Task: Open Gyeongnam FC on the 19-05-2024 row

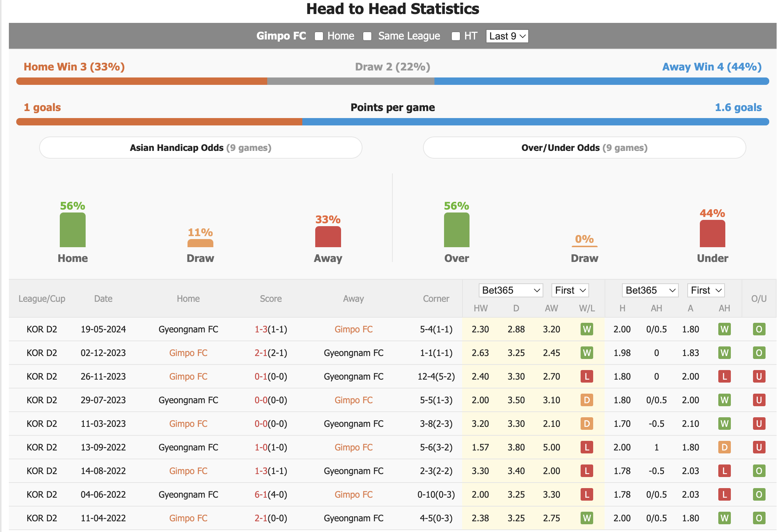Action: coord(188,329)
